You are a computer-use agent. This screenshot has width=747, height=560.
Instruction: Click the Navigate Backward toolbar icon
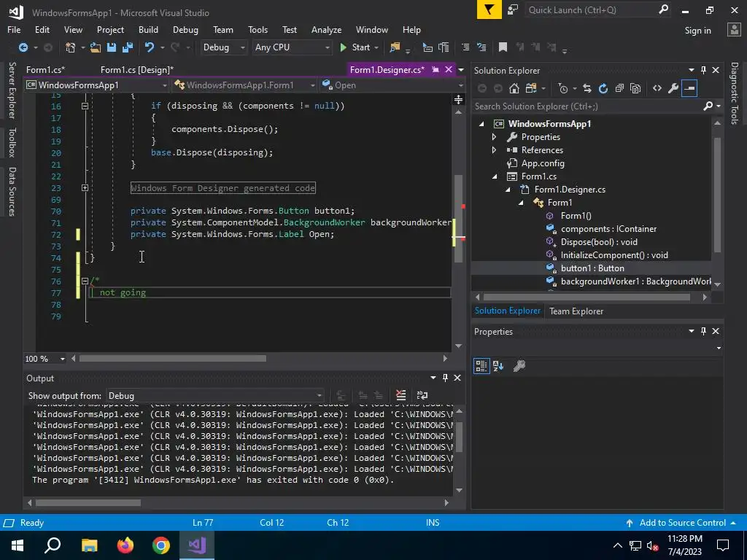click(x=23, y=47)
